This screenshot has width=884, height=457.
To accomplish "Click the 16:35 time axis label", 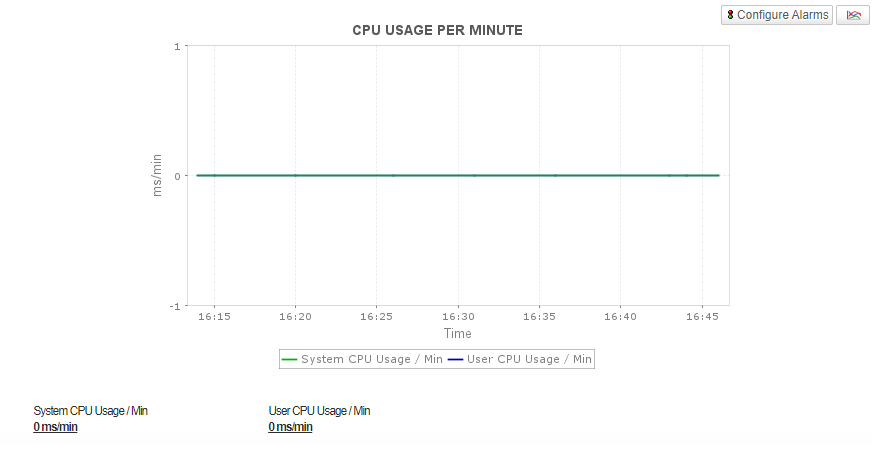I will [x=539, y=316].
